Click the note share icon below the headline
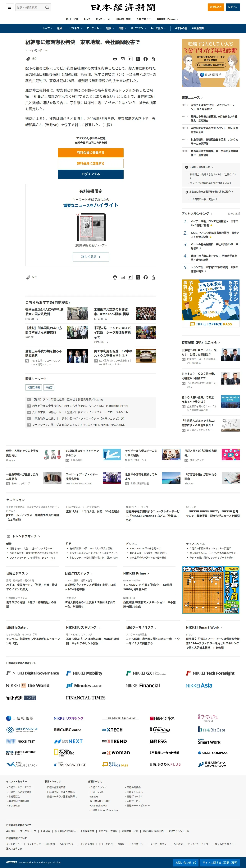The height and width of the screenshot is (868, 246). pos(130,59)
